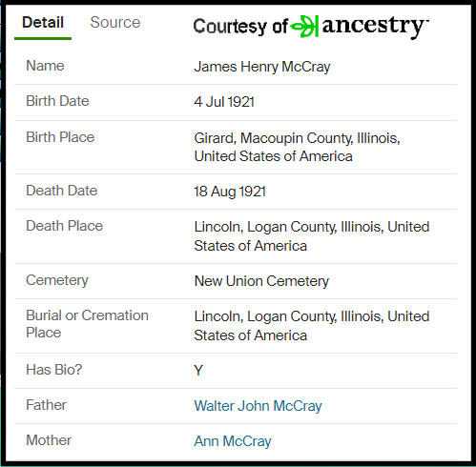Click the Burial or Cremation Place label
Image resolution: width=476 pixels, height=467 pixels.
87,324
